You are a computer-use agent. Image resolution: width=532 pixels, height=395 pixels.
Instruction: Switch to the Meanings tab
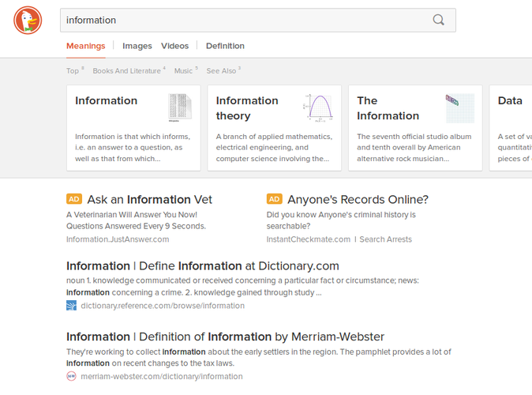click(86, 46)
